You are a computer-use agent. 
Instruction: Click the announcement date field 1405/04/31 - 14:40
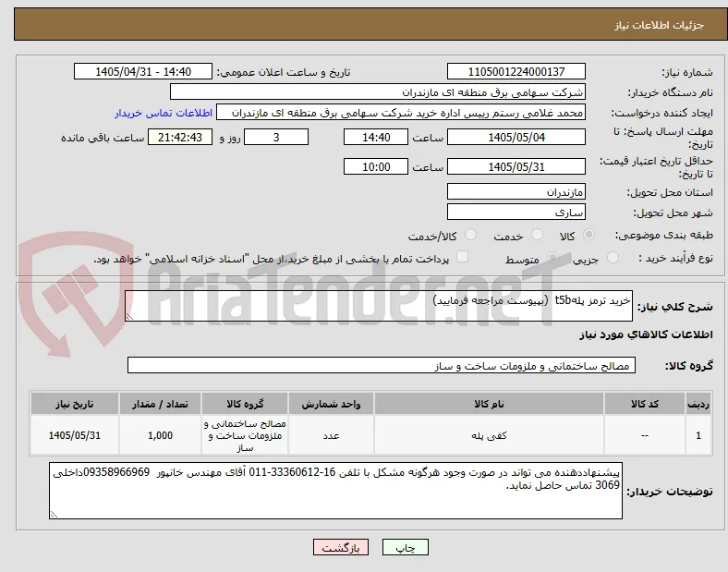[x=143, y=71]
